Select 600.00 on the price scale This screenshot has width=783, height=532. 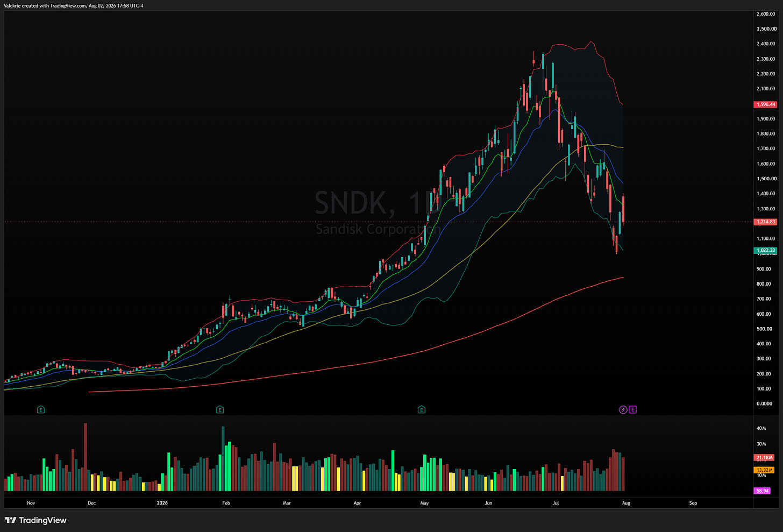pos(764,314)
